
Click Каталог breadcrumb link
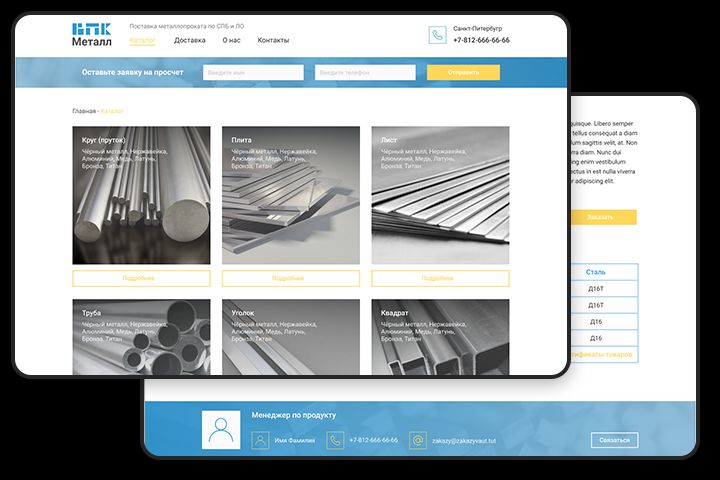coord(112,111)
